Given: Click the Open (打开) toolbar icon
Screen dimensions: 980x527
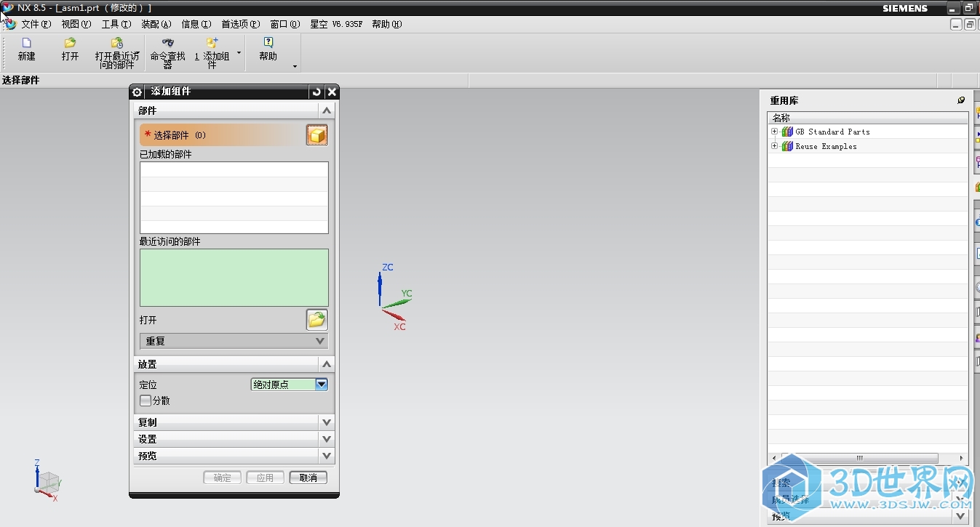Looking at the screenshot, I should click(70, 43).
